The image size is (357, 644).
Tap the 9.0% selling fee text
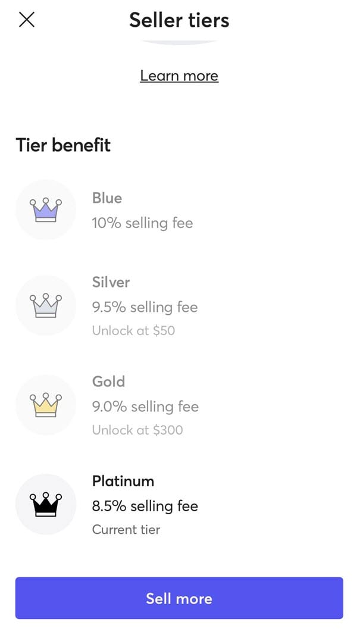[145, 407]
